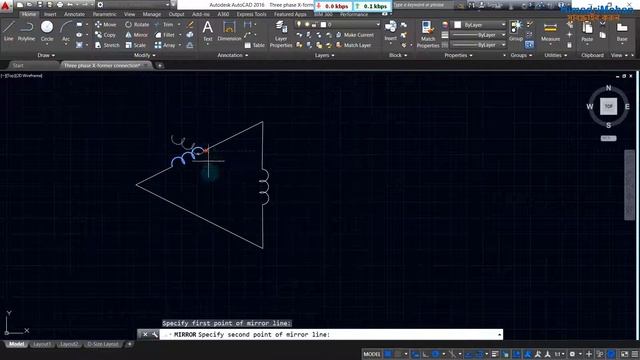Select the Polyline tool
The height and width of the screenshot is (360, 640).
26,31
